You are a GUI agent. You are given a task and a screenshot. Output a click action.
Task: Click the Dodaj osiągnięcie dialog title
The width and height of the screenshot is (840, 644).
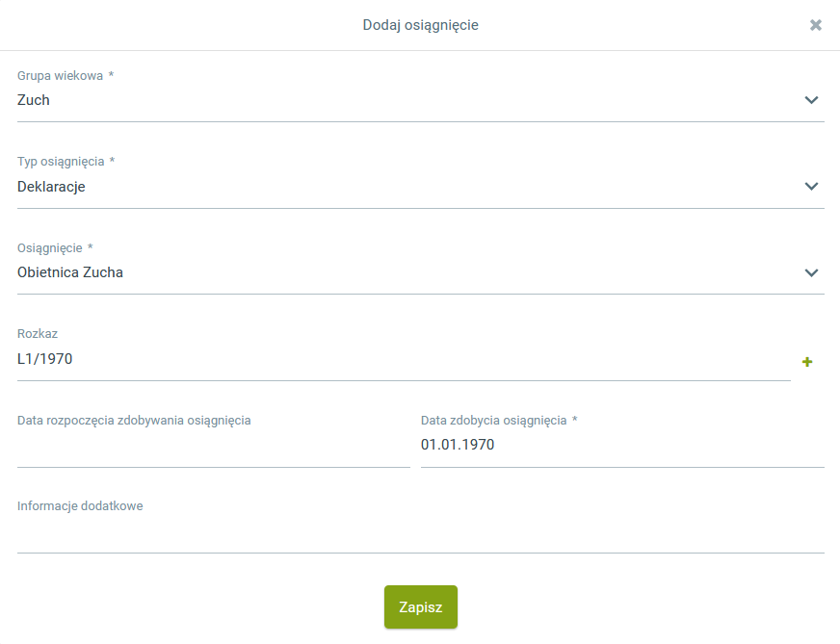(x=420, y=25)
